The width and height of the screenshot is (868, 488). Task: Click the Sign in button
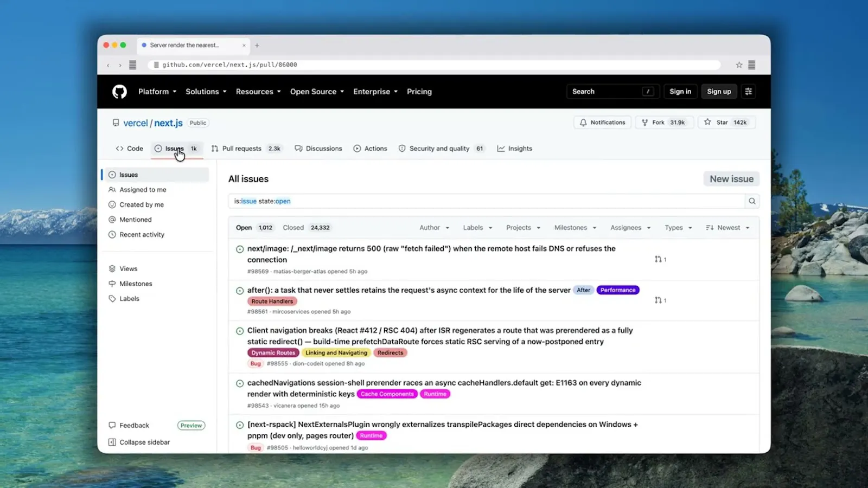coord(680,92)
